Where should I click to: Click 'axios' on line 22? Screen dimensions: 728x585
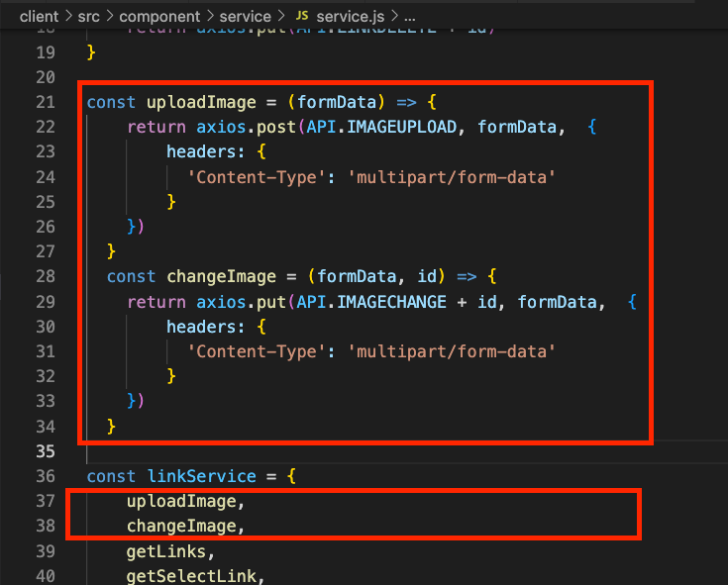pyautogui.click(x=221, y=127)
